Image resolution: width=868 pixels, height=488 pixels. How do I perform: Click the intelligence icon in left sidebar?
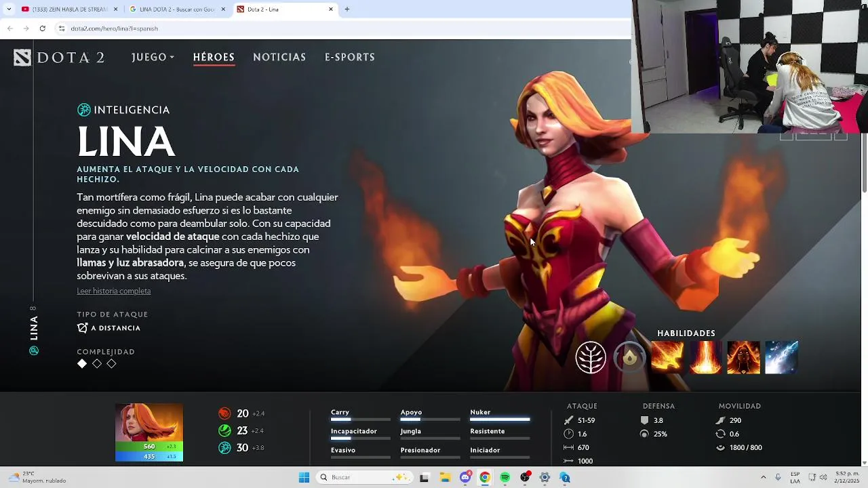click(x=34, y=350)
